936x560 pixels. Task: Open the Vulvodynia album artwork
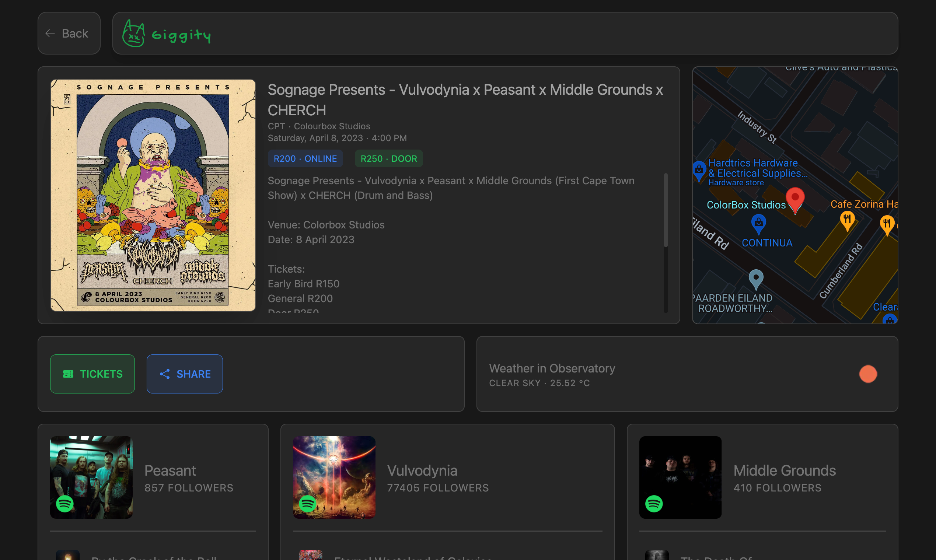333,477
